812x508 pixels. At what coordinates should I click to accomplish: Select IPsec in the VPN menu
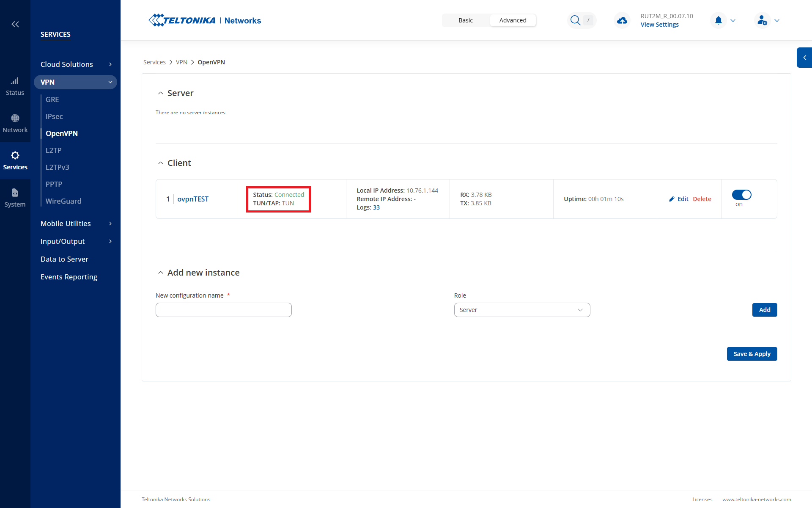coord(54,116)
